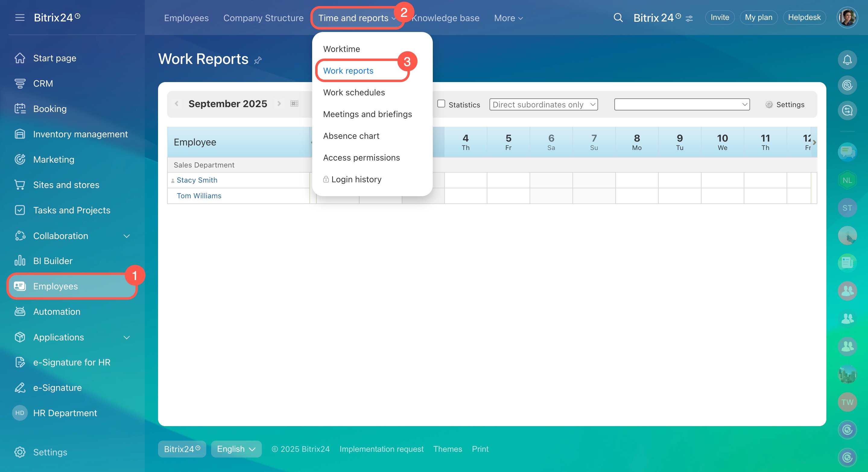This screenshot has height=472, width=868.
Task: Select Work schedules menu entry
Action: click(354, 92)
